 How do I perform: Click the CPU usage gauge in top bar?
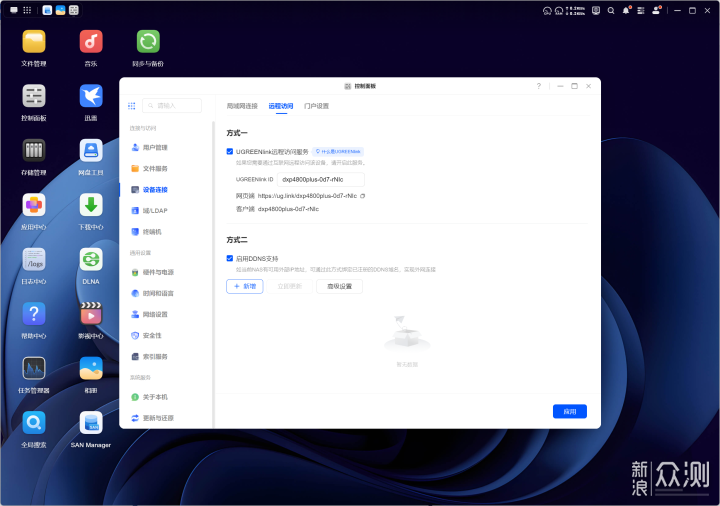[x=547, y=11]
